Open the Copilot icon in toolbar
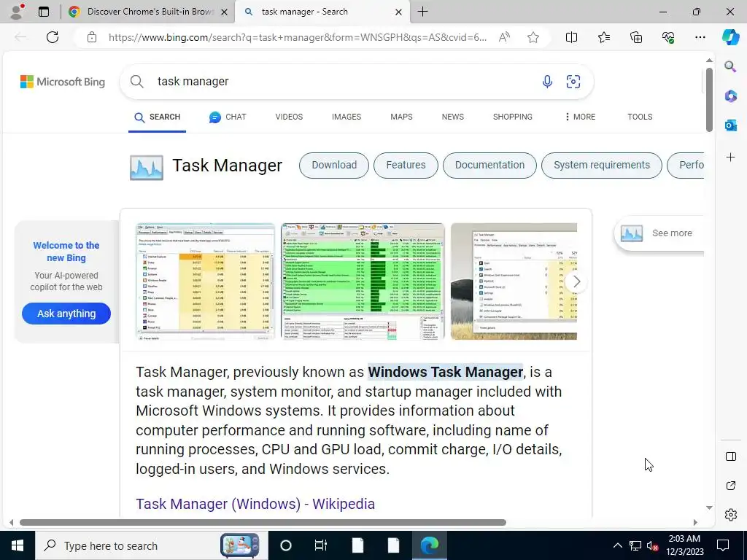The width and height of the screenshot is (747, 560). (x=730, y=37)
